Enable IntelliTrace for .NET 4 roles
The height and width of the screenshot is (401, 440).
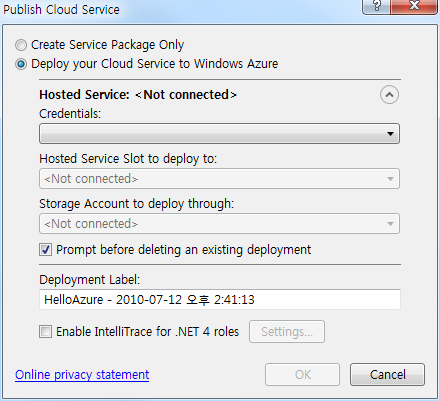45,332
